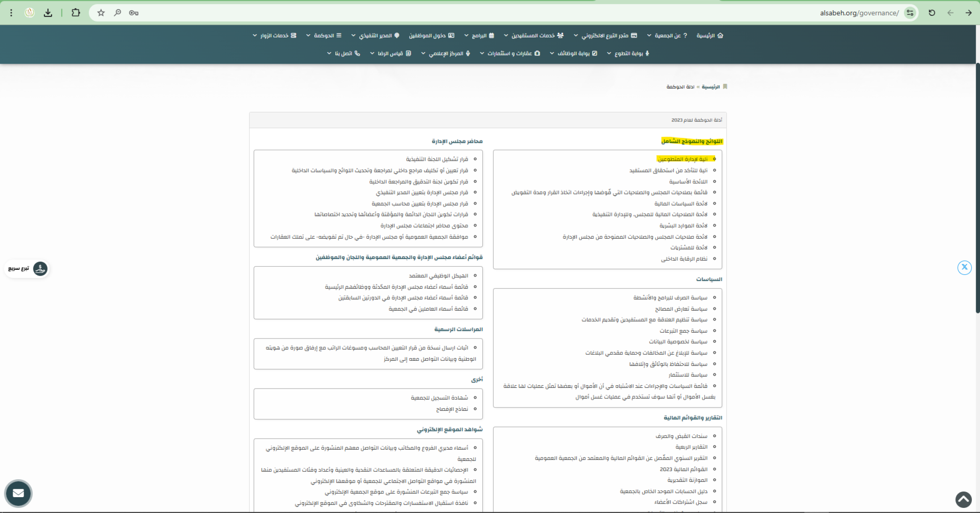980x513 pixels.
Task: Click the تبرع سريع quick donate button
Action: [27, 268]
